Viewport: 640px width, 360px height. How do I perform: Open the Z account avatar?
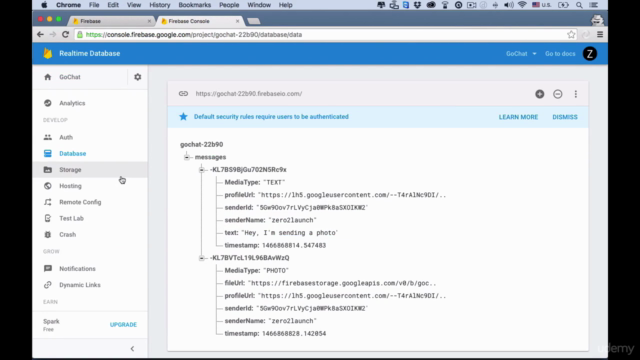pos(589,53)
